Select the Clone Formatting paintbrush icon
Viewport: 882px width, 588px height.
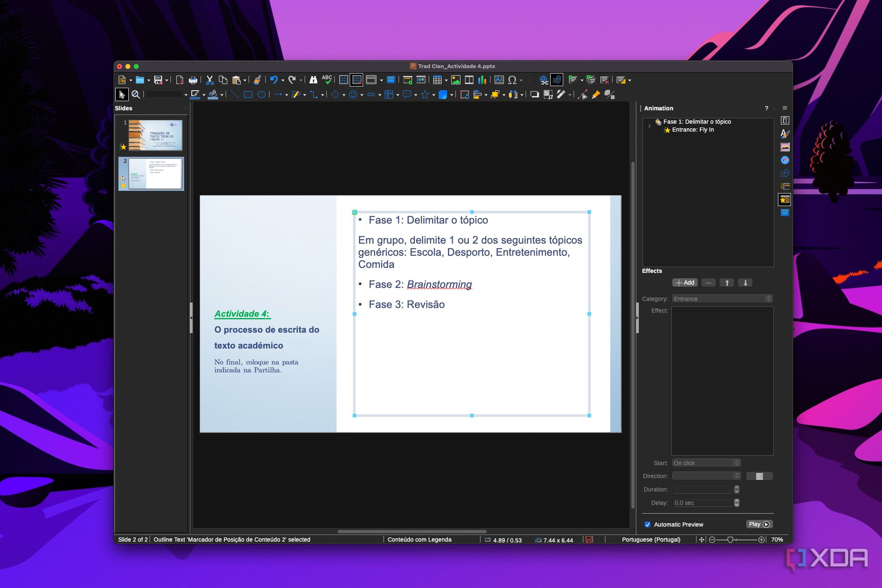pos(257,80)
